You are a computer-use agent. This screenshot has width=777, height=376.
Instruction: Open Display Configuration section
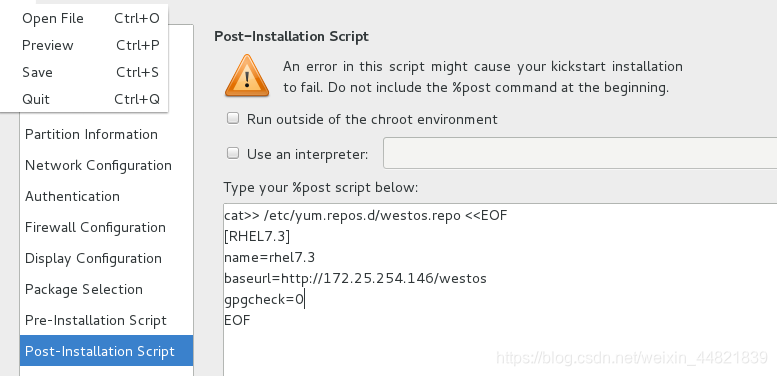point(106,258)
